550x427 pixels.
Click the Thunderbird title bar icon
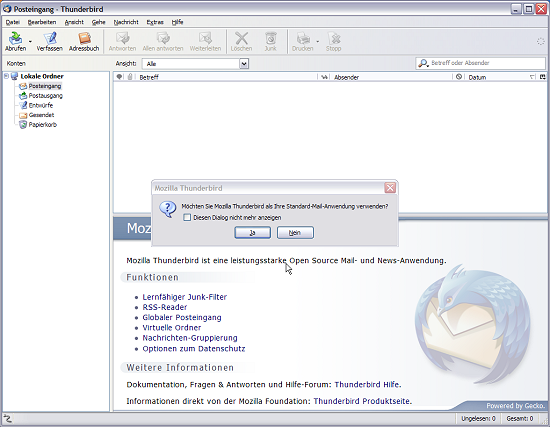(7, 9)
